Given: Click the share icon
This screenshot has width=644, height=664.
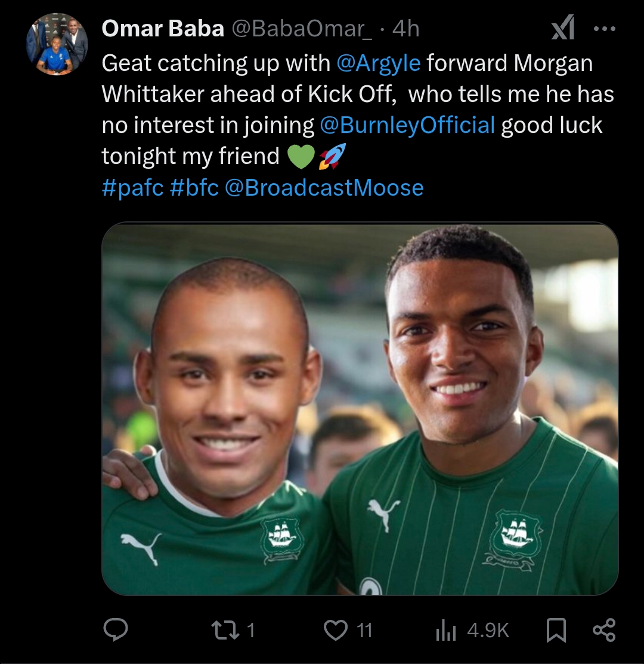Looking at the screenshot, I should pos(604,630).
